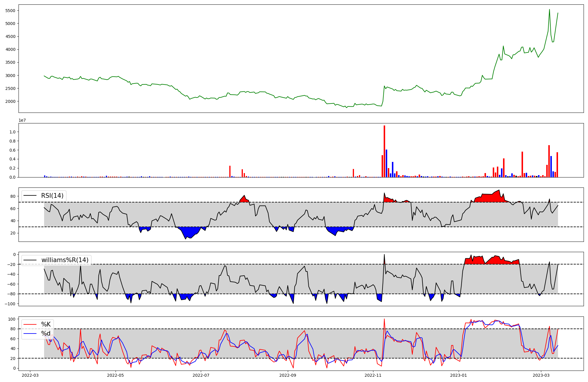Click the -100 Williams %R axis label
This screenshot has height=382, width=588.
(x=10, y=304)
